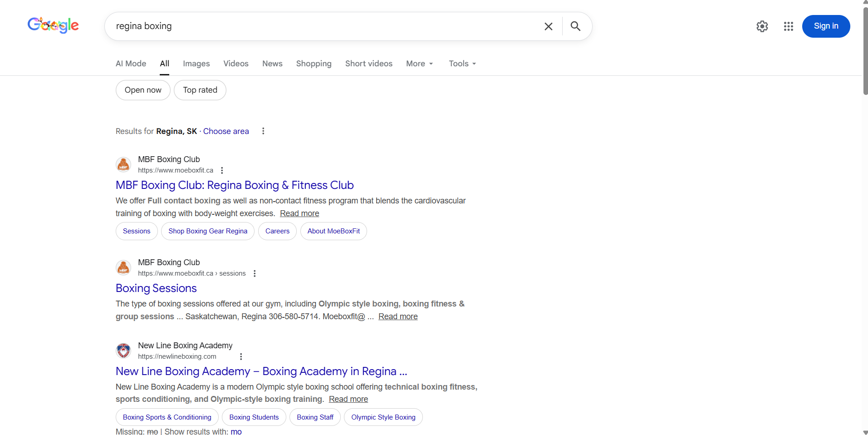868x435 pixels.
Task: Click the Google doodle logo
Action: tap(53, 25)
